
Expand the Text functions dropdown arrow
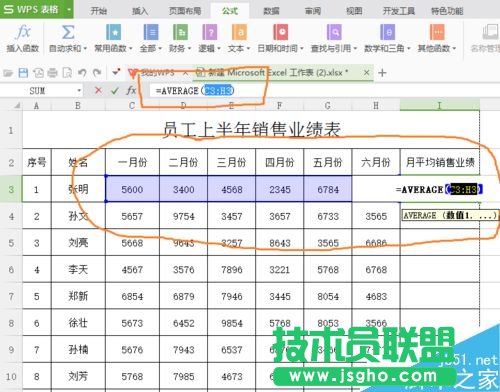pyautogui.click(x=248, y=49)
